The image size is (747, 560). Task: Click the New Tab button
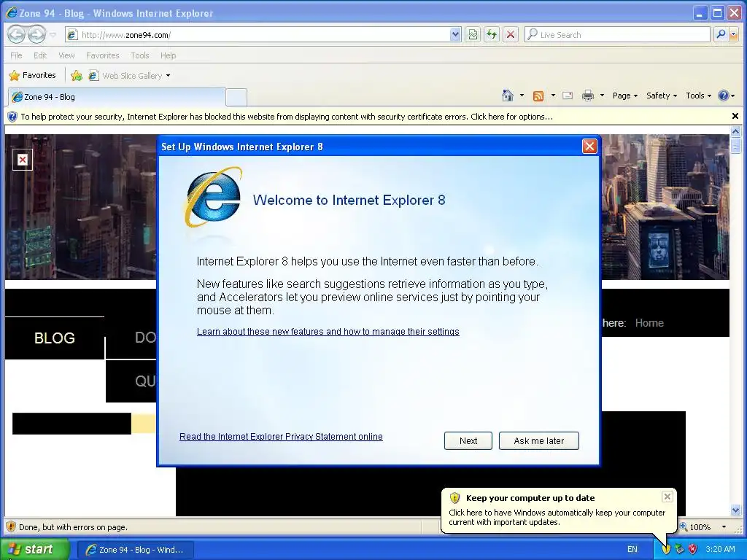click(236, 97)
